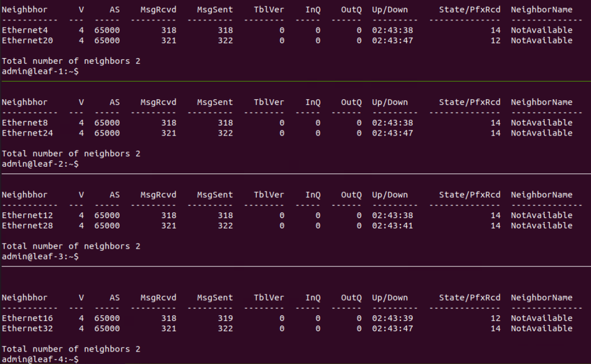The height and width of the screenshot is (364, 591).
Task: Select the Ethernet32 neighbor name
Action: (x=28, y=328)
